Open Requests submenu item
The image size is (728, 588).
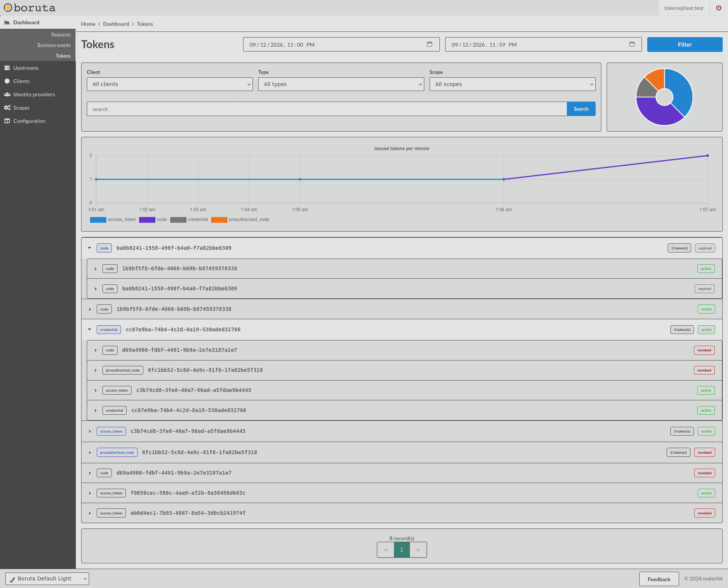(61, 34)
